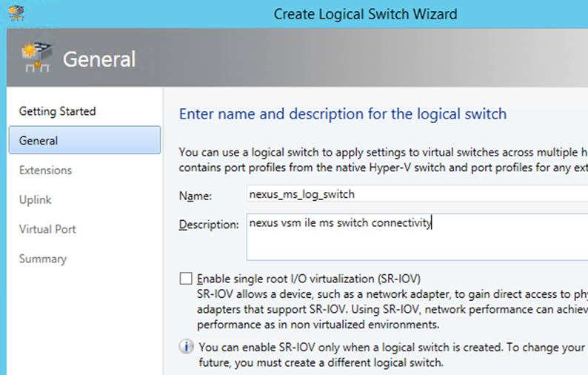Click the Name field containing nexus_ms_log_switch
This screenshot has height=375, width=588.
click(417, 193)
